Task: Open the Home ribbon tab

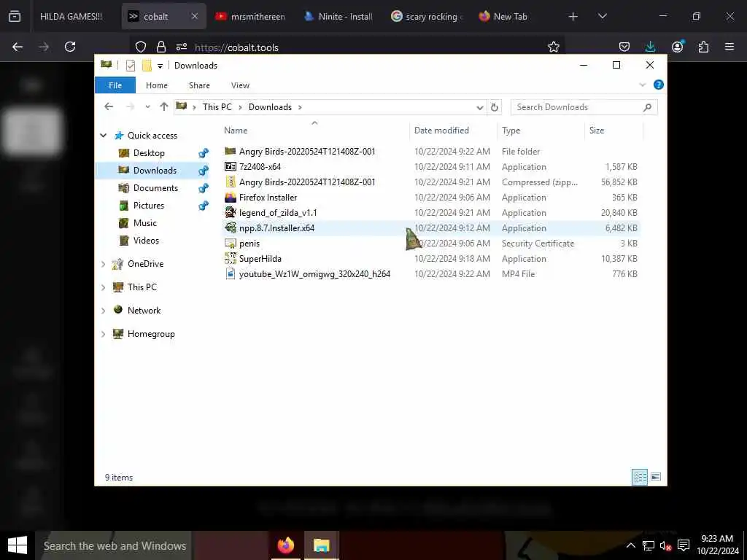Action: tap(157, 85)
